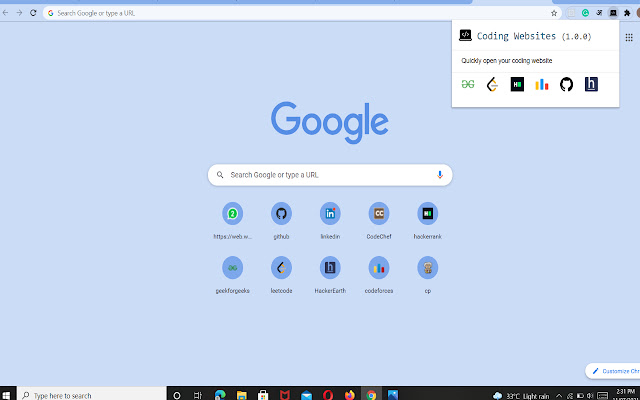Open GeeksforGeeks from the Coding Websites popup
This screenshot has height=400, width=640.
click(x=468, y=84)
